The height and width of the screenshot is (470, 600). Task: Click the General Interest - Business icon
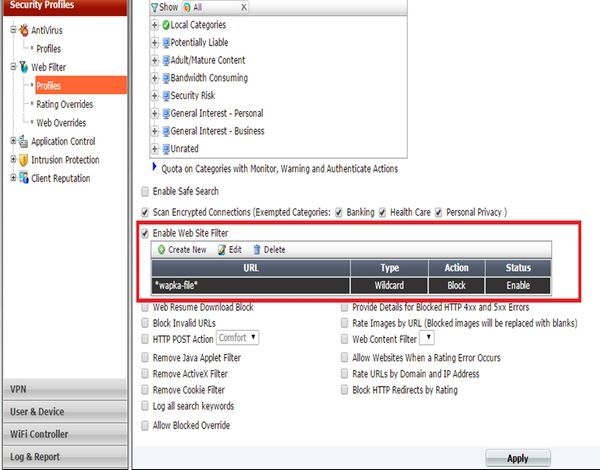tap(166, 131)
